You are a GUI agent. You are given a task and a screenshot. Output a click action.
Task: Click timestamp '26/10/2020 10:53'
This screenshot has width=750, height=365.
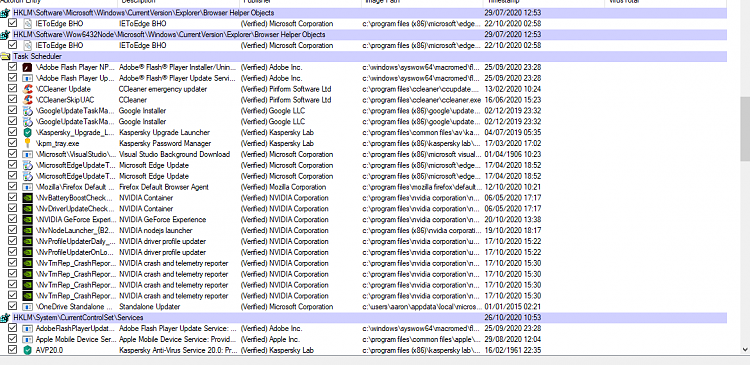[x=512, y=318]
